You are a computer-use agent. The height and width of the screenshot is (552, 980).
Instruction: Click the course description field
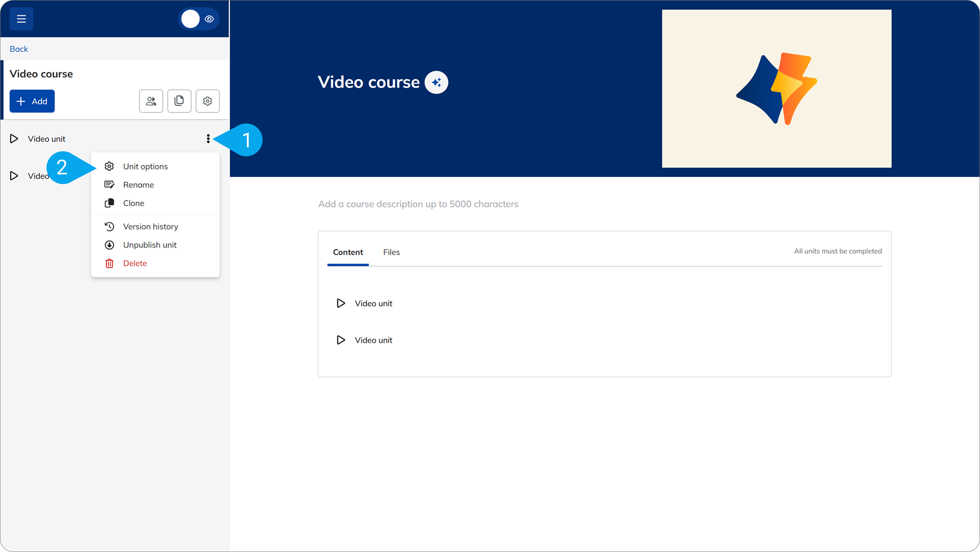(x=418, y=204)
